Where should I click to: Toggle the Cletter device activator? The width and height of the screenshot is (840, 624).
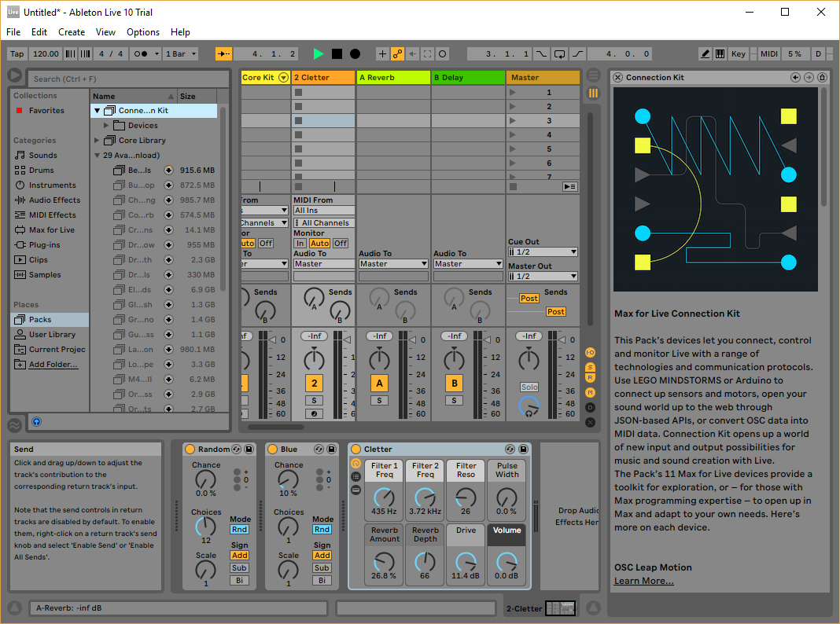[x=356, y=449]
